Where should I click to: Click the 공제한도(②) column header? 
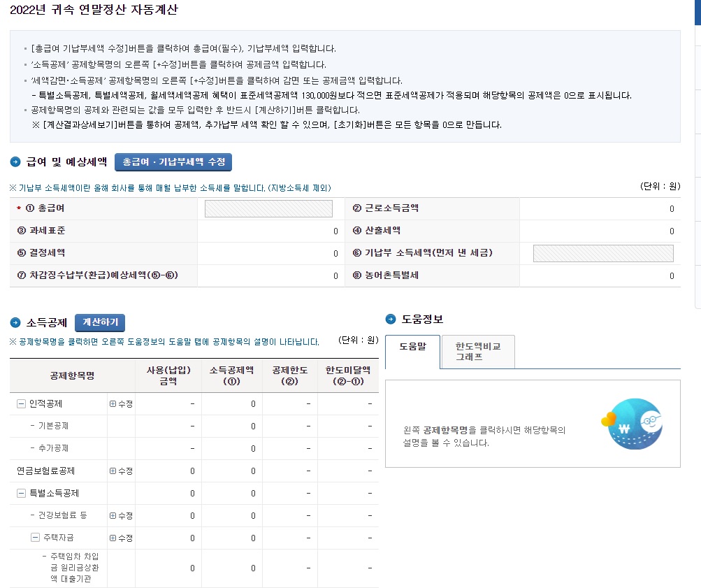coord(290,375)
